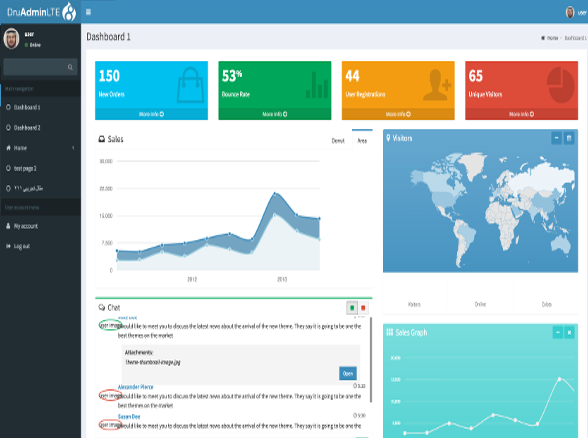Image resolution: width=588 pixels, height=438 pixels.
Task: Click More info on User Registrations card
Action: (398, 114)
